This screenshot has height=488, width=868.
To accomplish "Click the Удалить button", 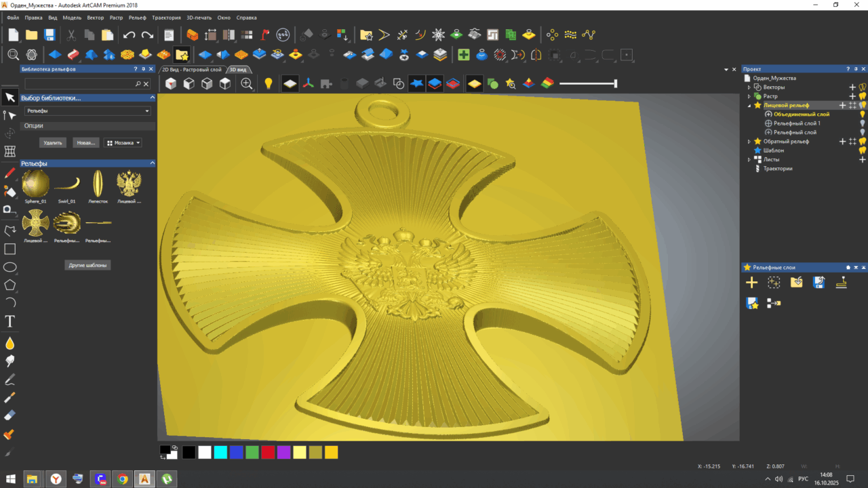I will coord(53,143).
